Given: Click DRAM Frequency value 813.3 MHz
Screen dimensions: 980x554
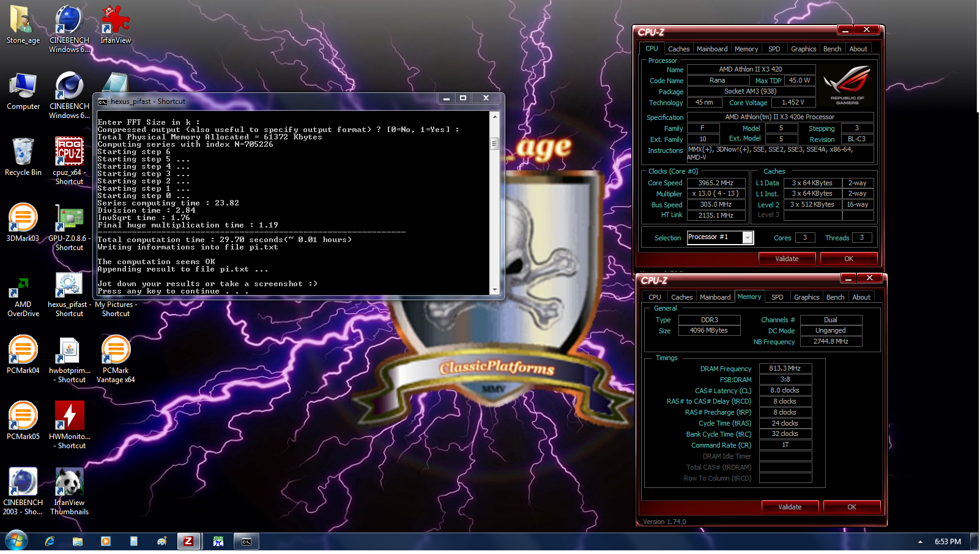Looking at the screenshot, I should click(785, 368).
